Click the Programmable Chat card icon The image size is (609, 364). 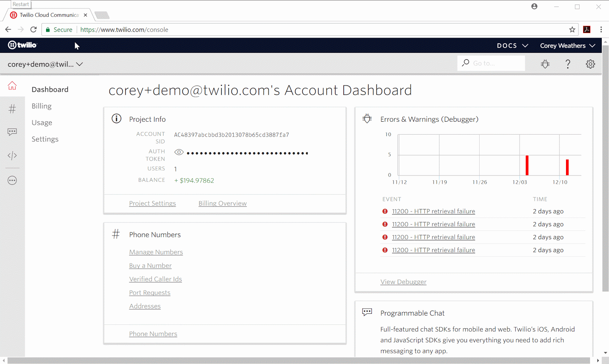click(x=367, y=312)
